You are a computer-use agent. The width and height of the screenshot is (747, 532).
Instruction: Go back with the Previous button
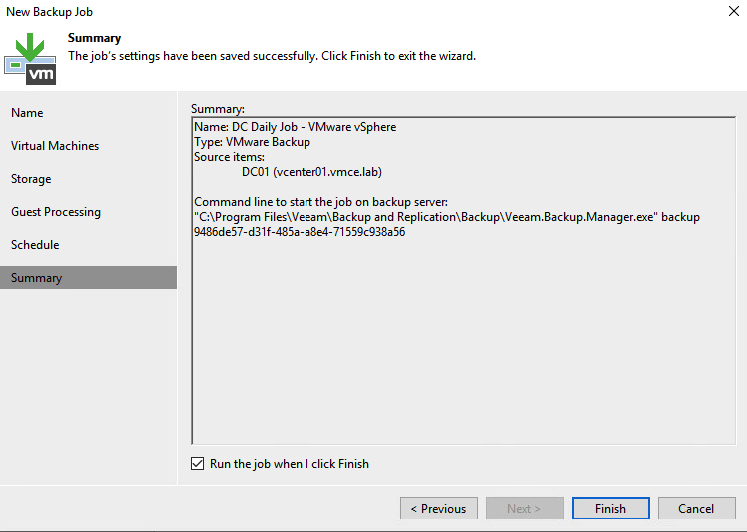click(439, 509)
